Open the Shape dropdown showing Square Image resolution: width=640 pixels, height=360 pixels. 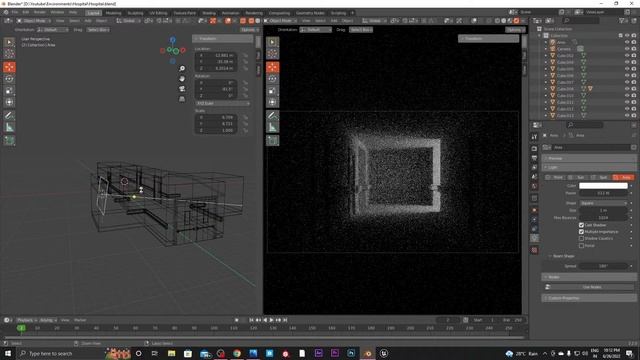pyautogui.click(x=603, y=203)
